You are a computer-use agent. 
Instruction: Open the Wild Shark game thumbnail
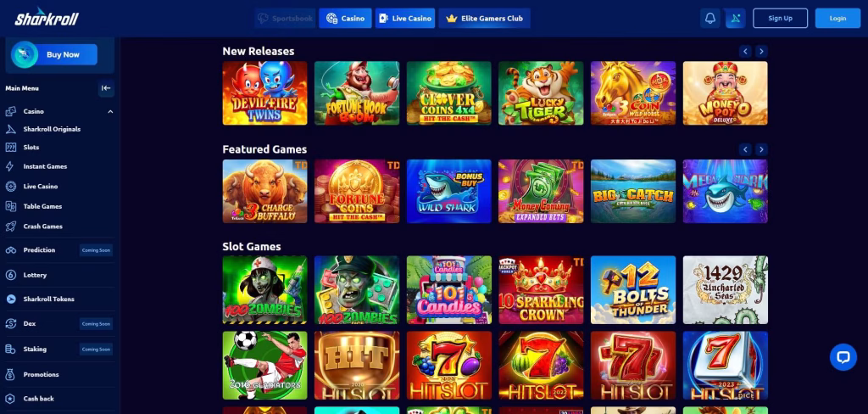pyautogui.click(x=449, y=191)
